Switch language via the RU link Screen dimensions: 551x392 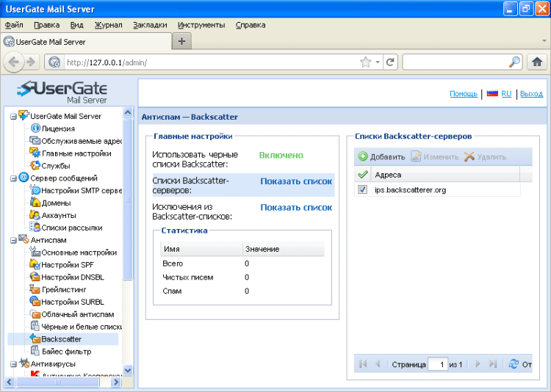(506, 94)
